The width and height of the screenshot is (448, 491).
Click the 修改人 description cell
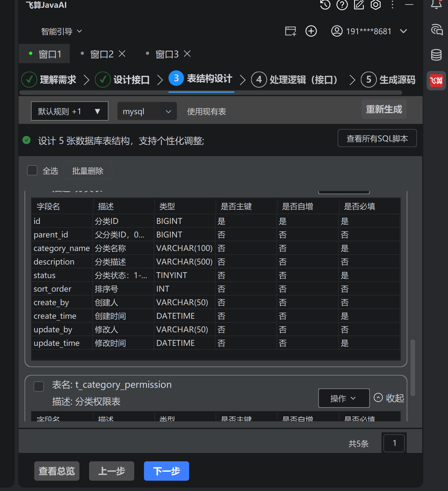click(x=123, y=329)
